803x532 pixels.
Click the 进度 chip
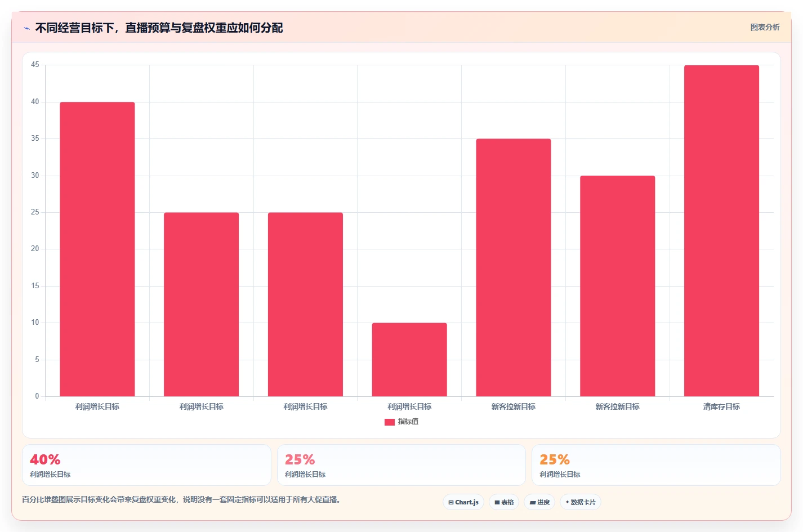point(539,502)
